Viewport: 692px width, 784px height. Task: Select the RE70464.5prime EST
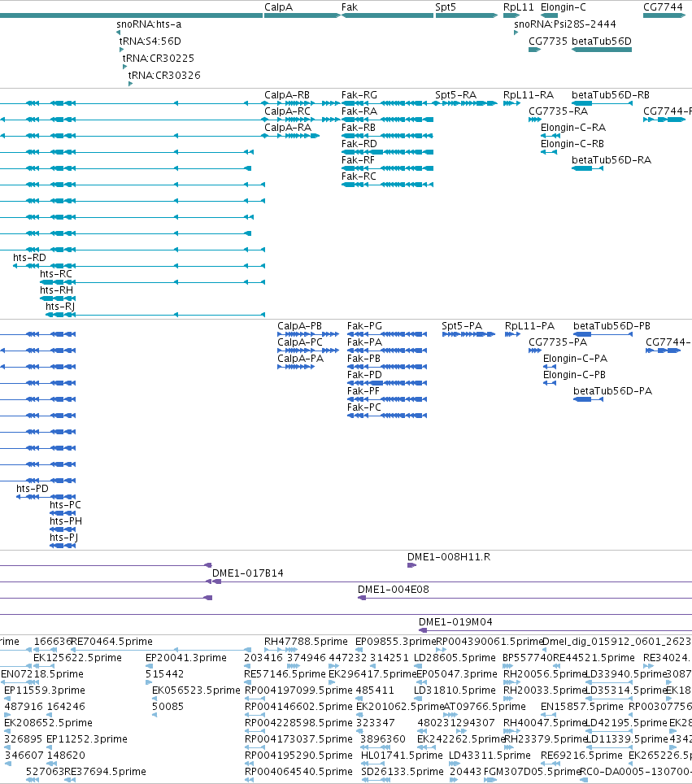point(160,650)
